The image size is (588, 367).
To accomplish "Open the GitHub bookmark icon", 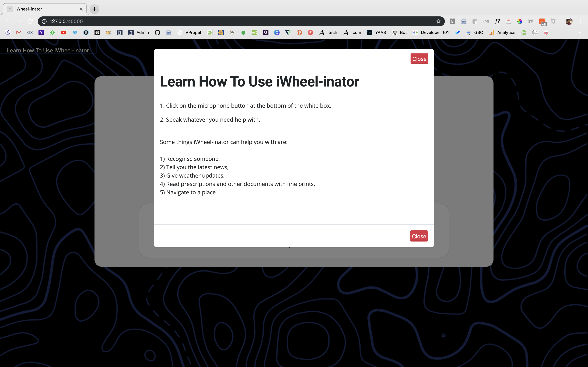I will 157,33.
